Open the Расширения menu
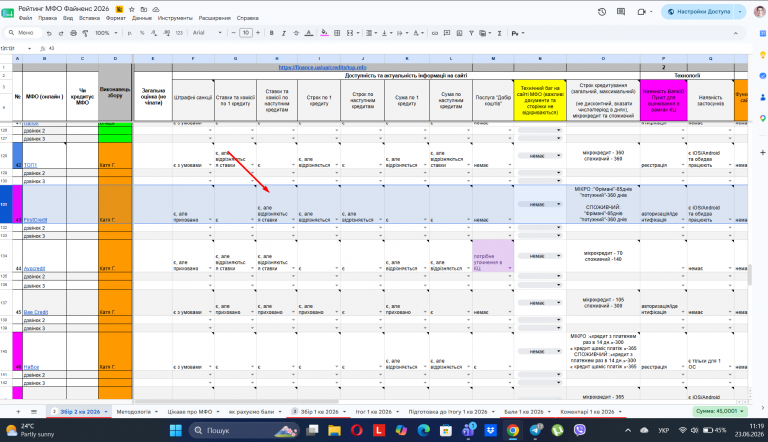 click(215, 18)
